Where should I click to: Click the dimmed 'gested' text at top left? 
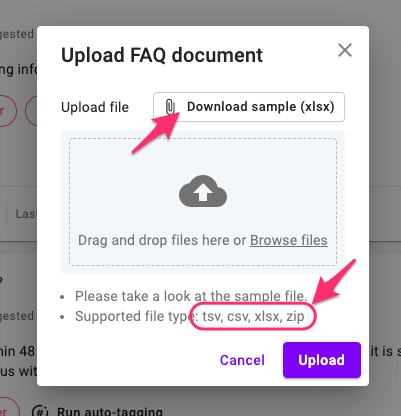click(17, 34)
